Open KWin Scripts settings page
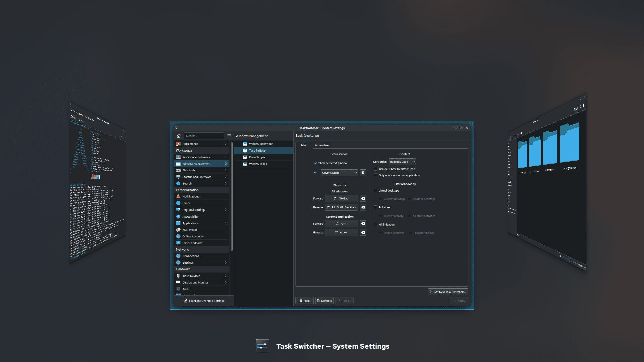This screenshot has width=644, height=362. pos(264,157)
